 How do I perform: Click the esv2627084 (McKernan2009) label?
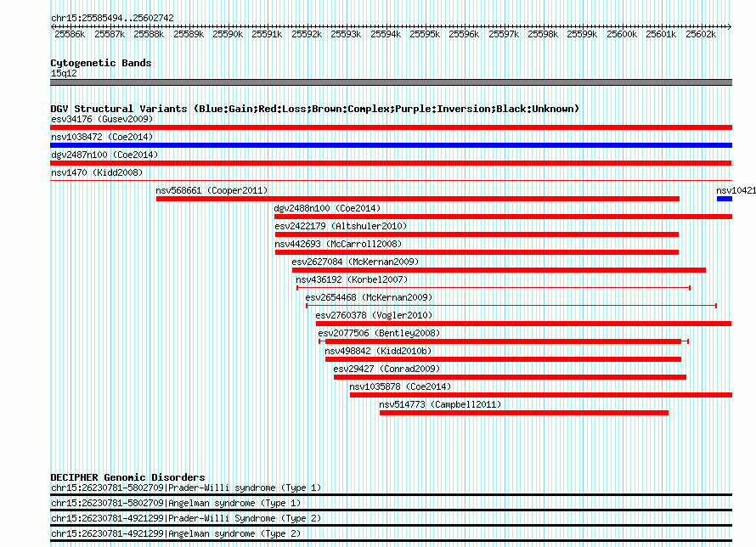(355, 262)
